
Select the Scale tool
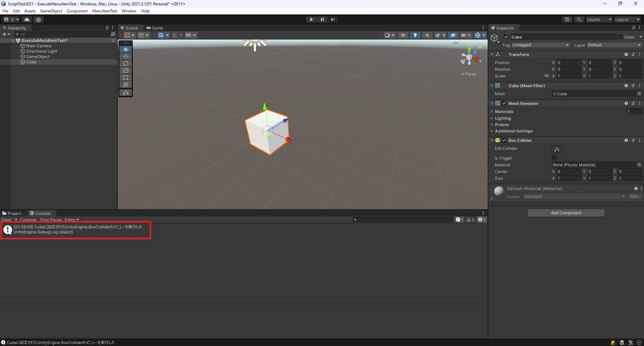[x=126, y=70]
